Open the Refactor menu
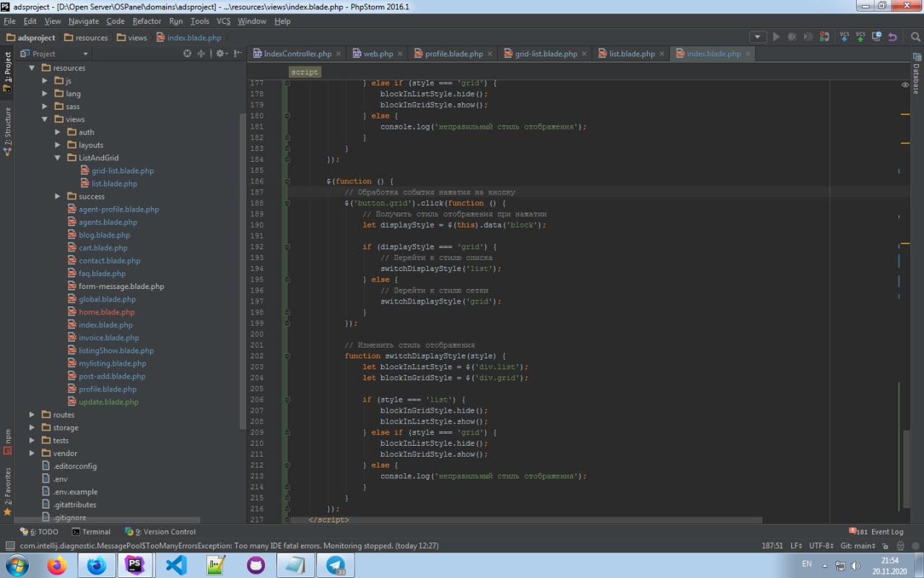 (147, 21)
